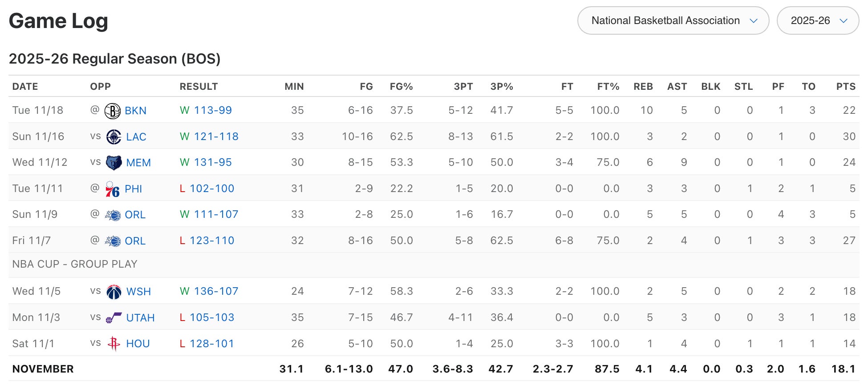
Task: Click the NBA Cup - Group Play row label
Action: point(75,264)
